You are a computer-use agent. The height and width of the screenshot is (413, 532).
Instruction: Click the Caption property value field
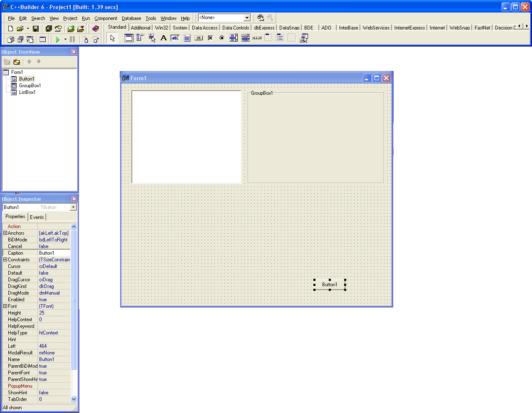click(54, 253)
